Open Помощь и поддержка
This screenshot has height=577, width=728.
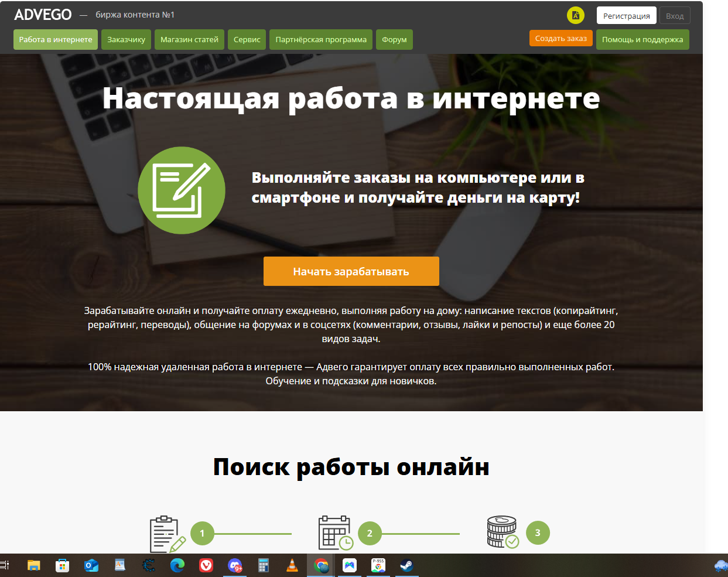coord(642,39)
